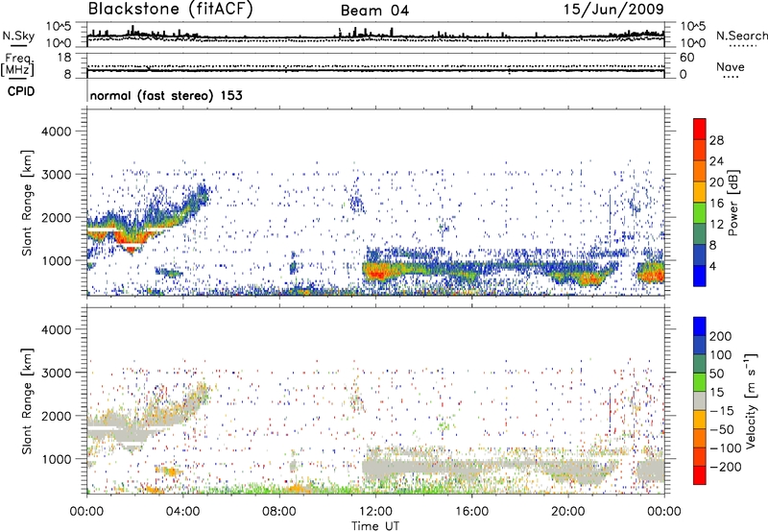Click the date '15/Jun/2009'

click(x=613, y=10)
